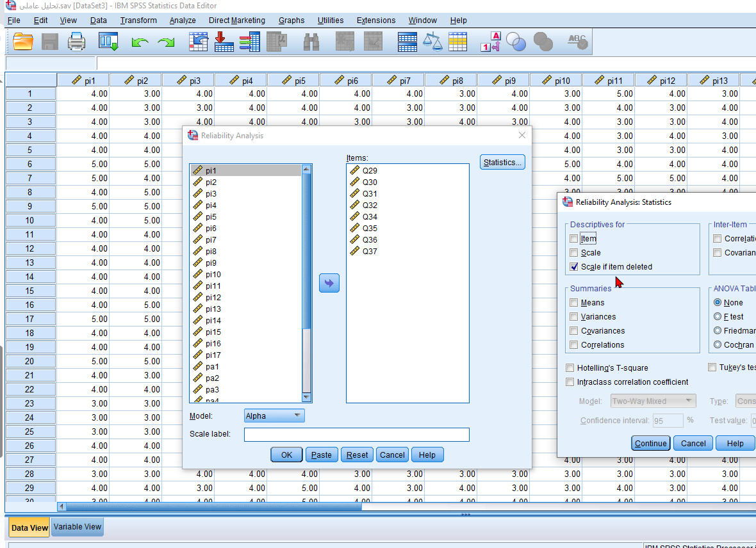The width and height of the screenshot is (756, 548).
Task: Click the Find binoculars icon
Action: (311, 42)
